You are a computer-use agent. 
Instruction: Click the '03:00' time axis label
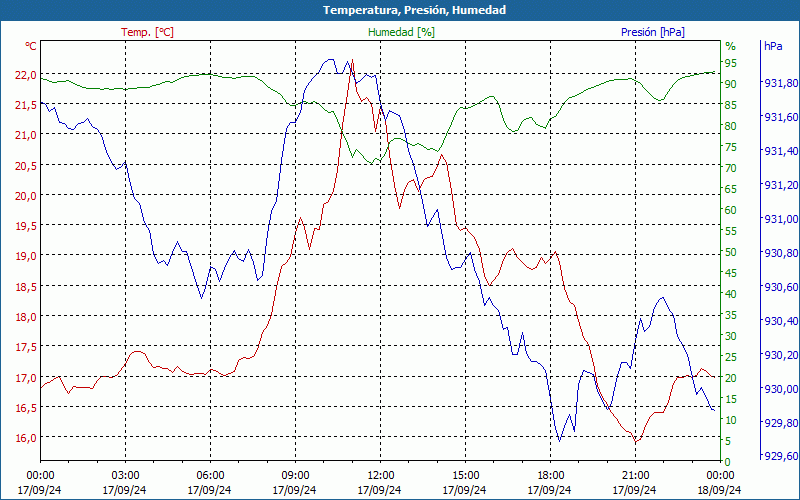pyautogui.click(x=125, y=475)
